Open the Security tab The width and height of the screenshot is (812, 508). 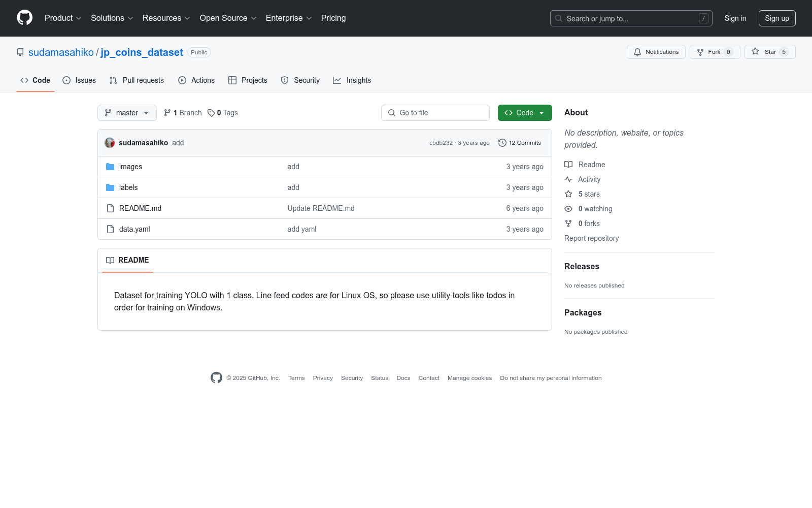coord(300,80)
